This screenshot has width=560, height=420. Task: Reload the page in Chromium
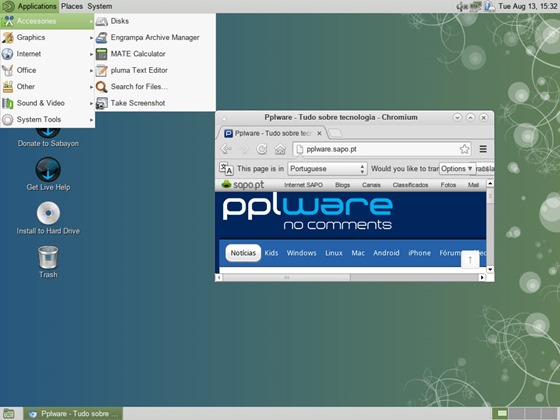(x=262, y=149)
